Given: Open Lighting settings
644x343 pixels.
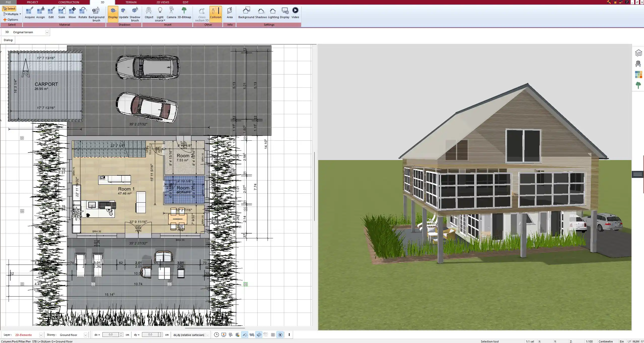Looking at the screenshot, I should coord(273,13).
